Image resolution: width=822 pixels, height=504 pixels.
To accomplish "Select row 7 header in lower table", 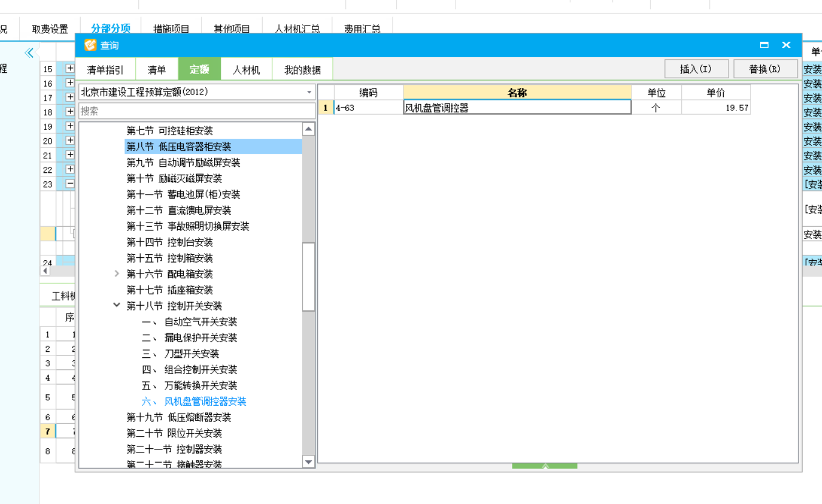I will pos(47,431).
